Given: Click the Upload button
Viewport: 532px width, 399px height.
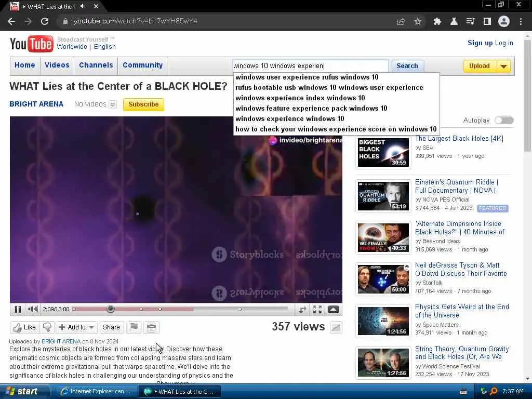Looking at the screenshot, I should (480, 66).
